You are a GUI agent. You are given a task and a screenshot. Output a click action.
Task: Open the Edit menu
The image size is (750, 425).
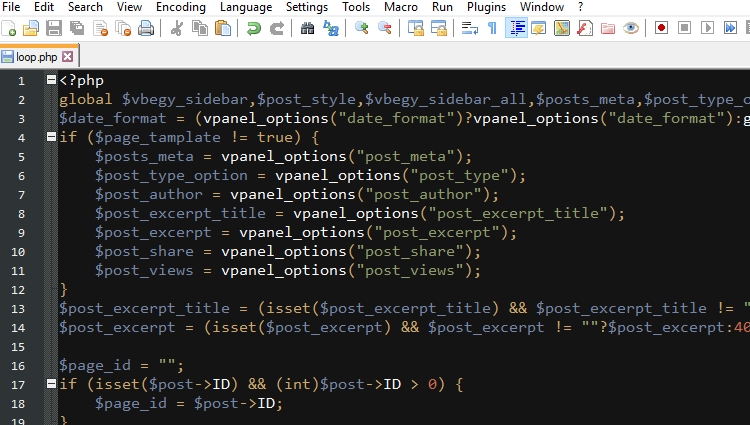coord(44,7)
